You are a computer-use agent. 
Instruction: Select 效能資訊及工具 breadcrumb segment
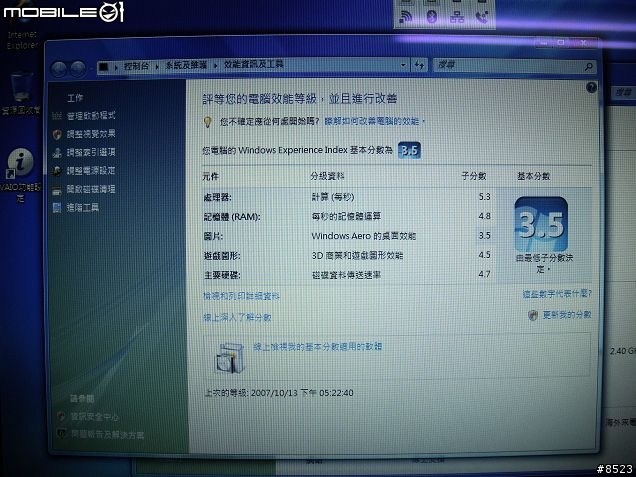coord(254,64)
